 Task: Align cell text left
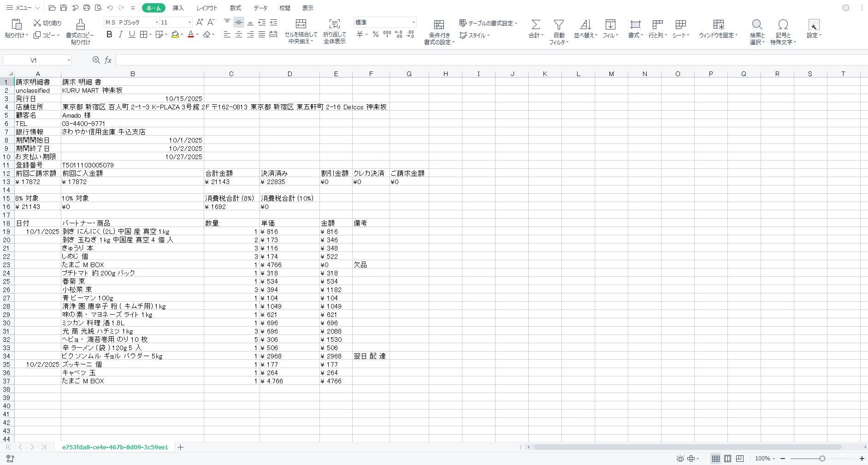click(x=227, y=35)
